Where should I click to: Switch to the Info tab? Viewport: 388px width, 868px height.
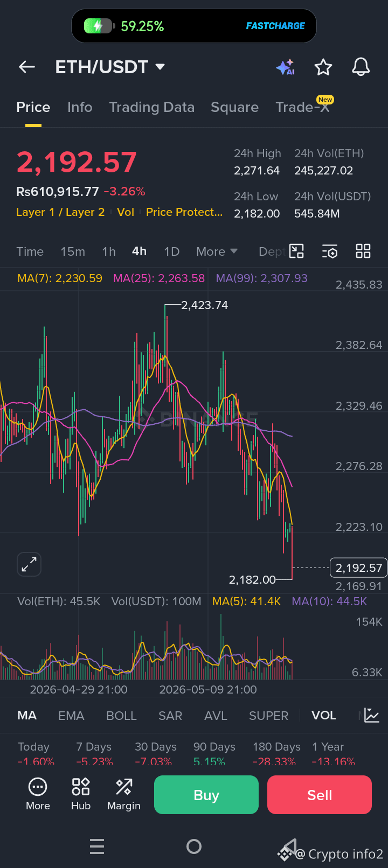(x=80, y=107)
